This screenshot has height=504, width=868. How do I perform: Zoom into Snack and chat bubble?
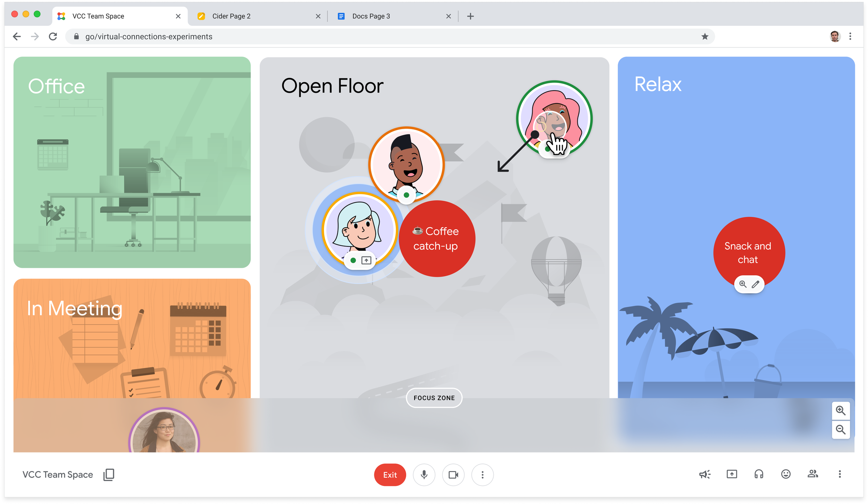(743, 284)
